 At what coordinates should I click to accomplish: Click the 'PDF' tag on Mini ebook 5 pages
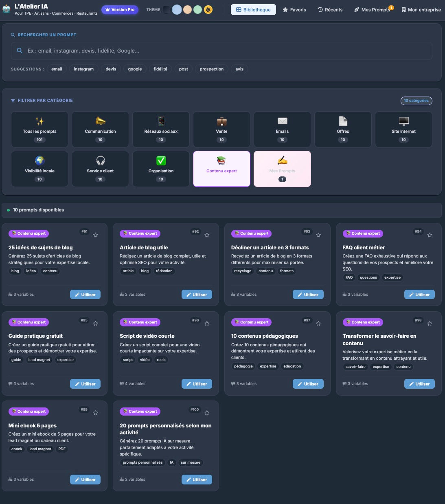click(x=62, y=449)
